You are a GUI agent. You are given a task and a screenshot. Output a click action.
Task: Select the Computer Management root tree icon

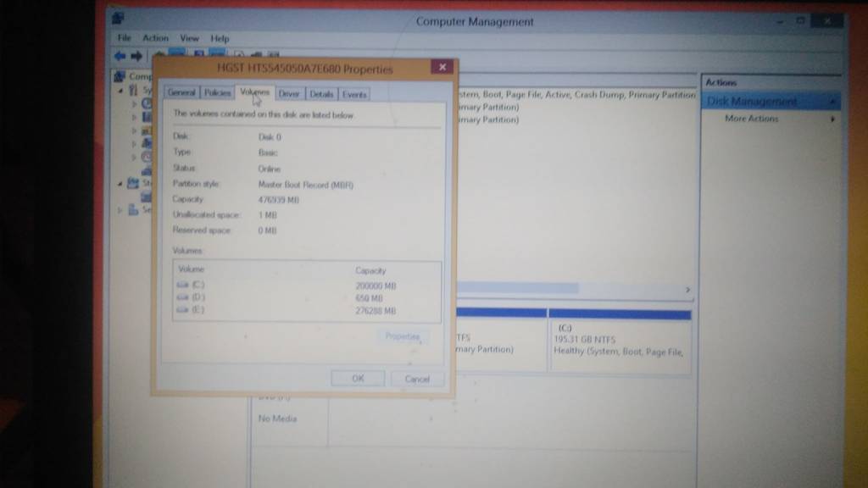[x=120, y=76]
